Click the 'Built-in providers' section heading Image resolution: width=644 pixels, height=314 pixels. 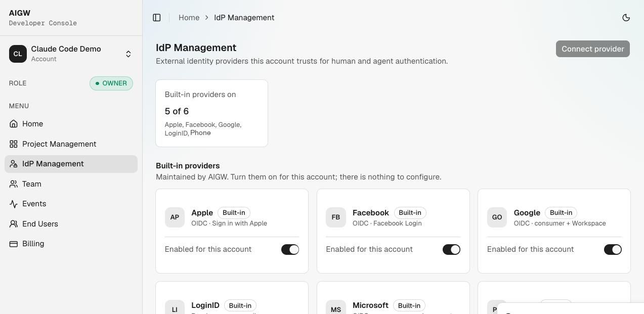(188, 166)
